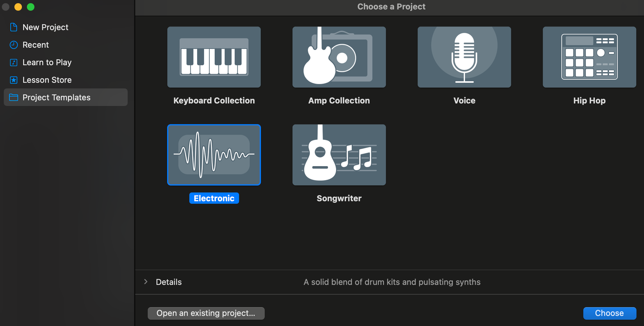Click the Songwriter template name label

[x=339, y=198]
